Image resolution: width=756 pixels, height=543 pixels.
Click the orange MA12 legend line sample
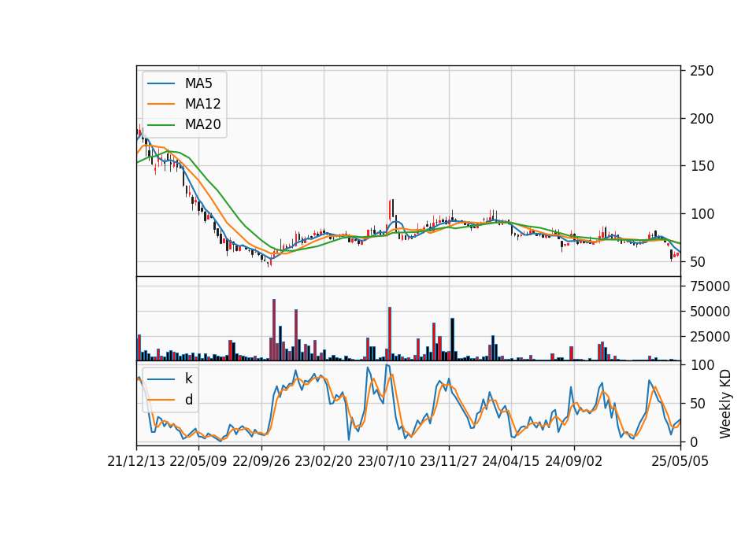click(x=161, y=104)
